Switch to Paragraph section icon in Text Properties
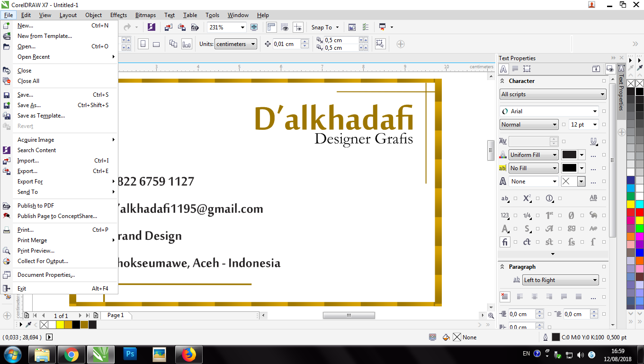Screen dimensions: 644x364 (515, 69)
